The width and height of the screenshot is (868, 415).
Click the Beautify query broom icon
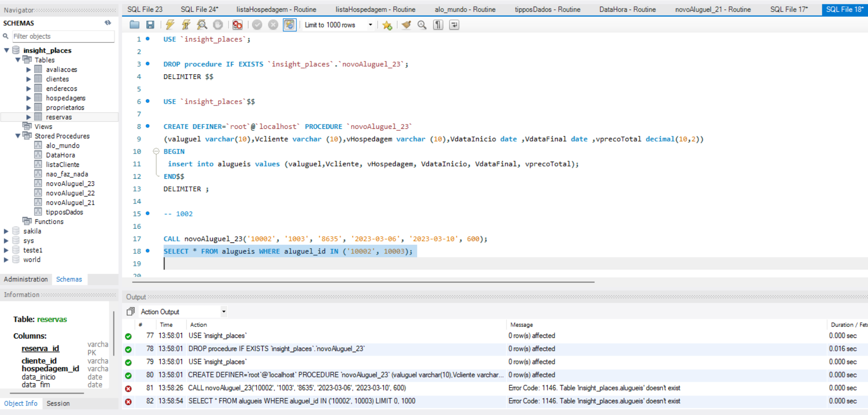tap(406, 25)
